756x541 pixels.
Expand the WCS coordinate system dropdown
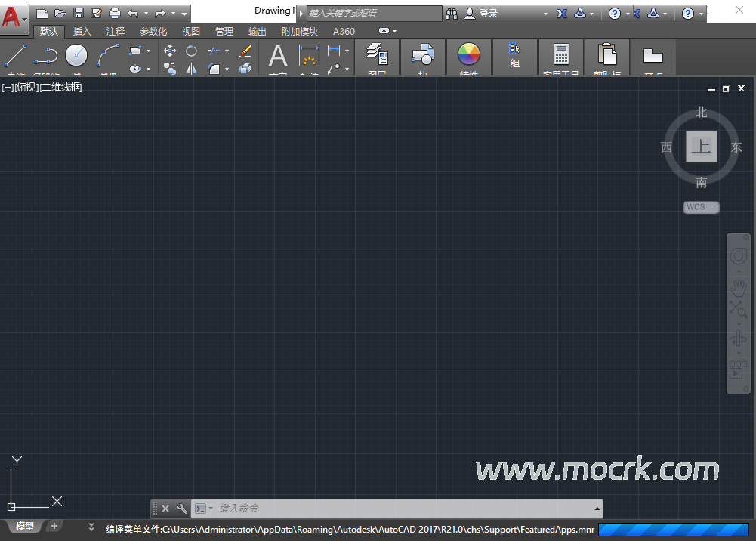(702, 207)
